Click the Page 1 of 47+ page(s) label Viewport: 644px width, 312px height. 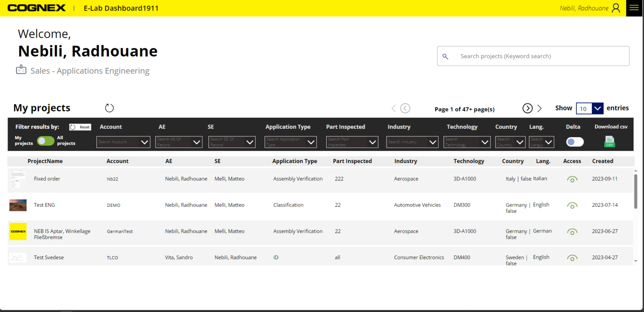tap(465, 109)
